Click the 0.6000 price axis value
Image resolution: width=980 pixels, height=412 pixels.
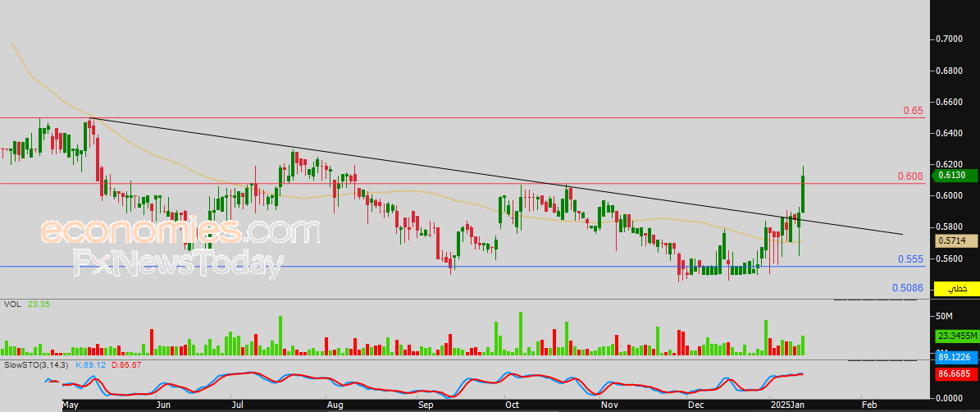[x=949, y=195]
